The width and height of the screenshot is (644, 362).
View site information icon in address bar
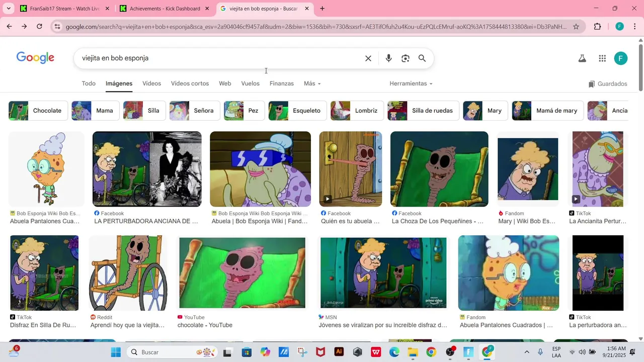[x=57, y=27]
